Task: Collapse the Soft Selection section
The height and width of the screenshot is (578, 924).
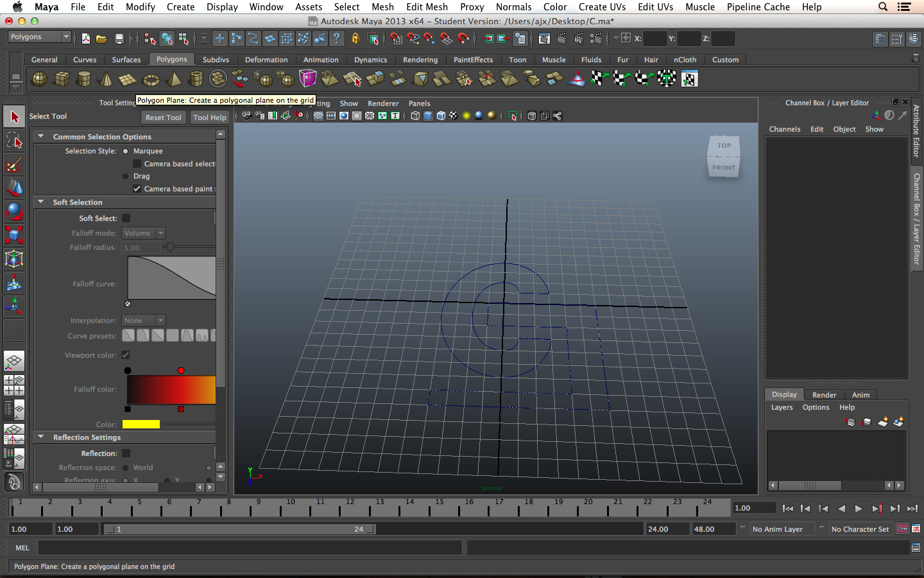Action: (41, 202)
